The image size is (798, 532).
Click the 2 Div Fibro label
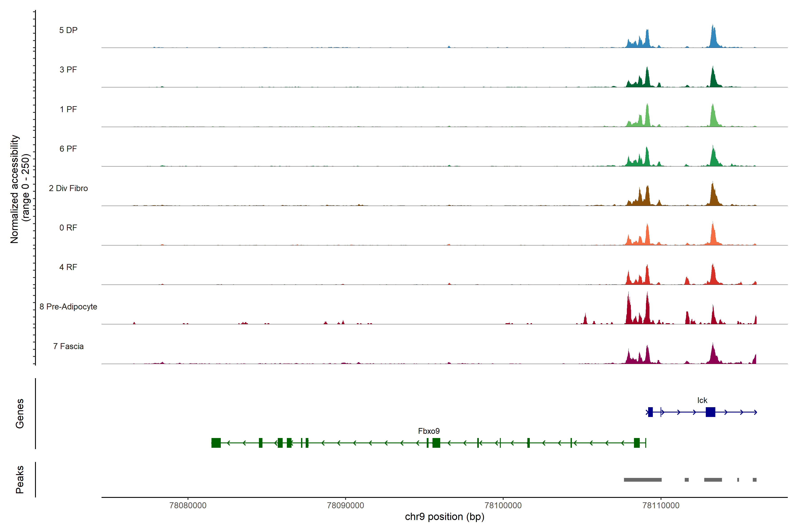[x=68, y=188]
